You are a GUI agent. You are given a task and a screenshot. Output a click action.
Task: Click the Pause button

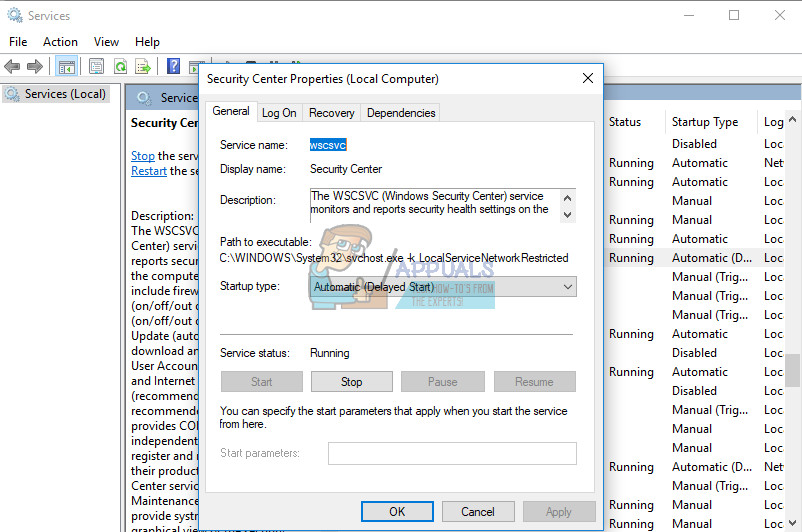[442, 382]
